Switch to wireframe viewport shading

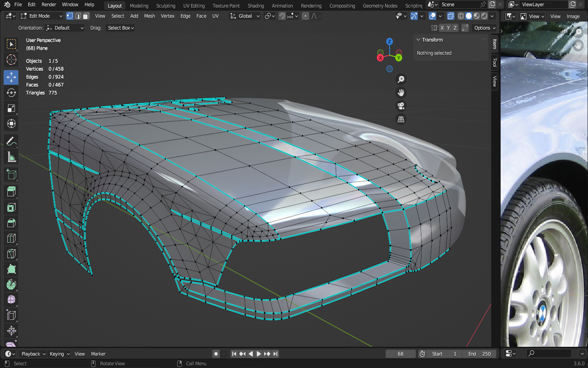[461, 16]
